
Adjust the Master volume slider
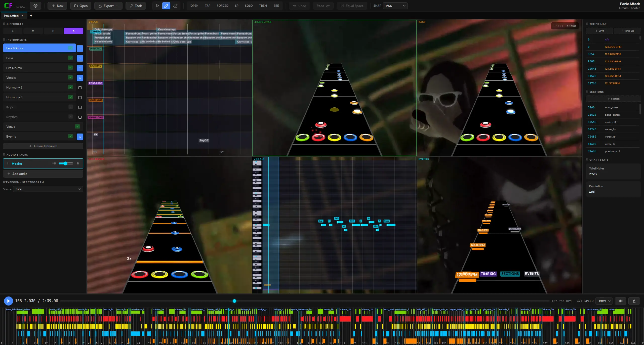(x=66, y=163)
